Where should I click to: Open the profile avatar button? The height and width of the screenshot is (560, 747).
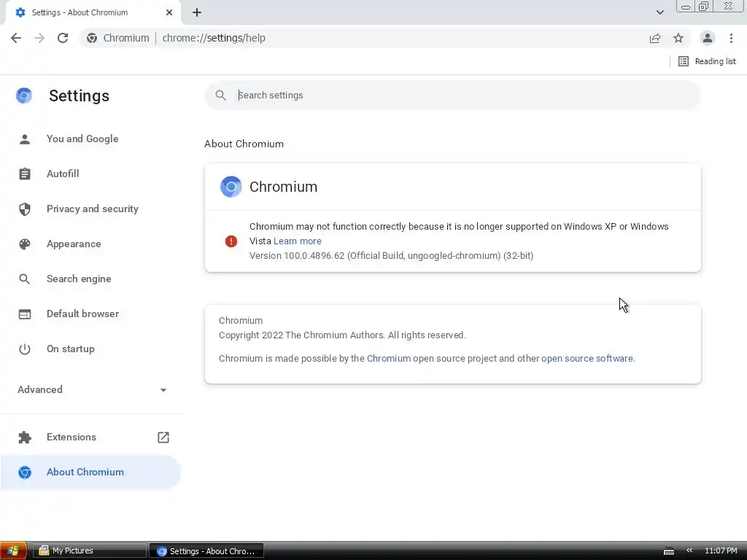[708, 38]
